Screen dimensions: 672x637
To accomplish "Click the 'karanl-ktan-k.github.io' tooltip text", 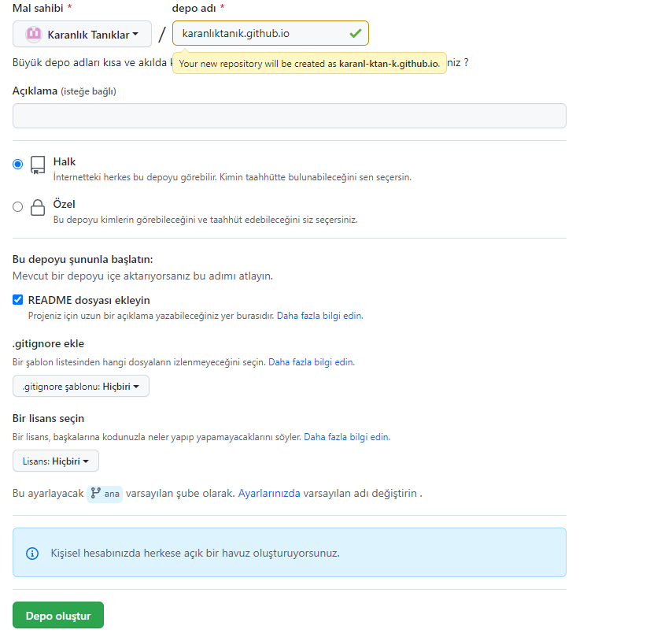I will point(390,64).
